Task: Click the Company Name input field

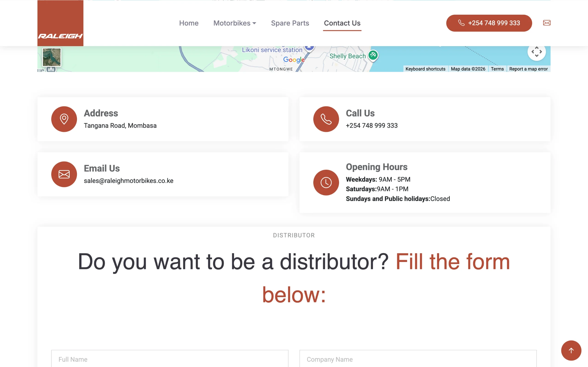Action: [418, 359]
